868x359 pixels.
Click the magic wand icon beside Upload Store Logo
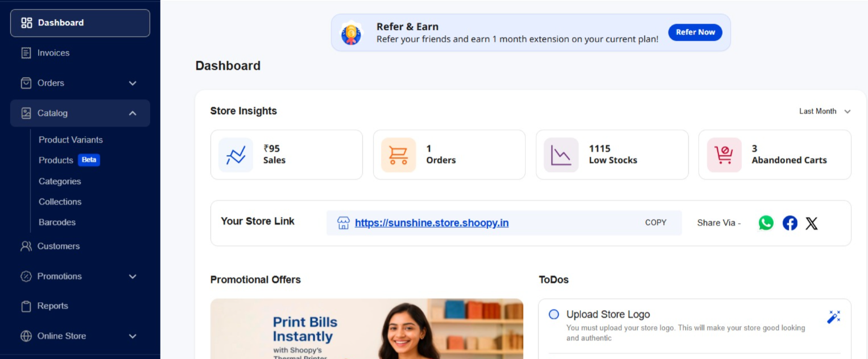tap(833, 317)
